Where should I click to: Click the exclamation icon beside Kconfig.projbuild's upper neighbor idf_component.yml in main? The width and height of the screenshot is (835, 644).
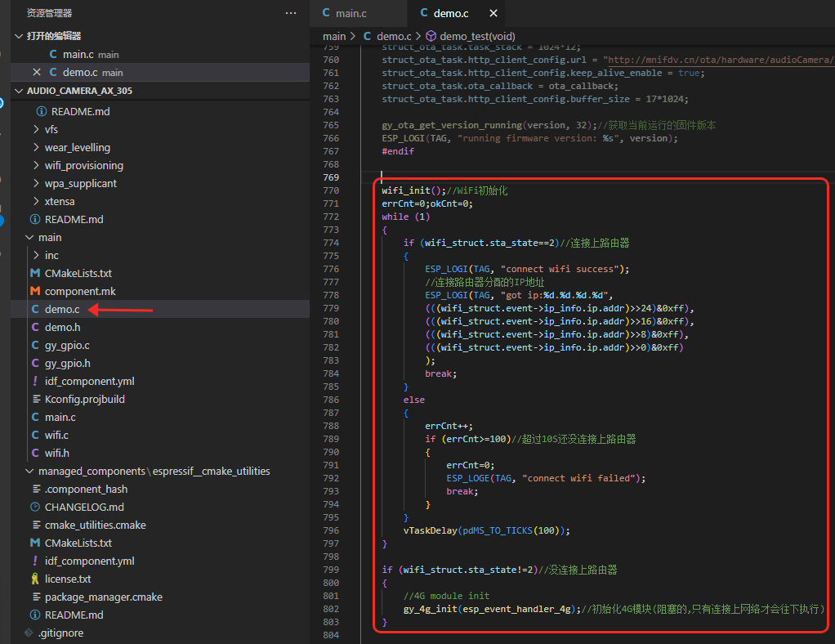point(35,381)
